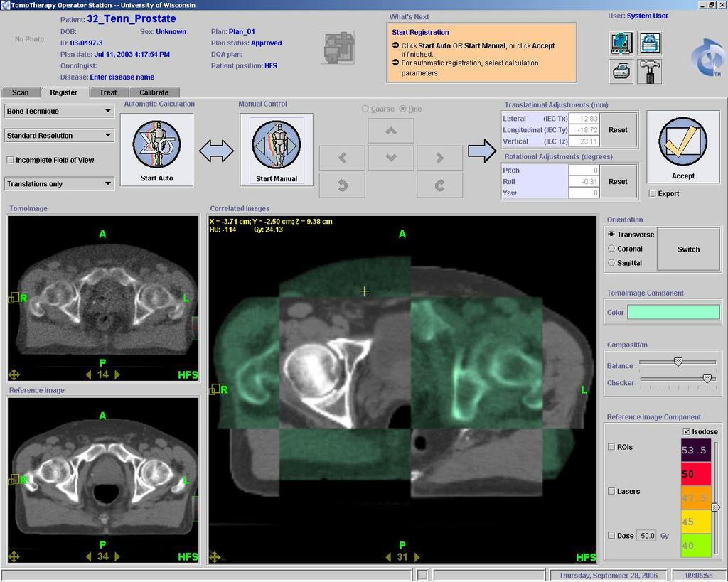This screenshot has height=582, width=728.
Task: Click the orientation Switch button
Action: coord(688,249)
